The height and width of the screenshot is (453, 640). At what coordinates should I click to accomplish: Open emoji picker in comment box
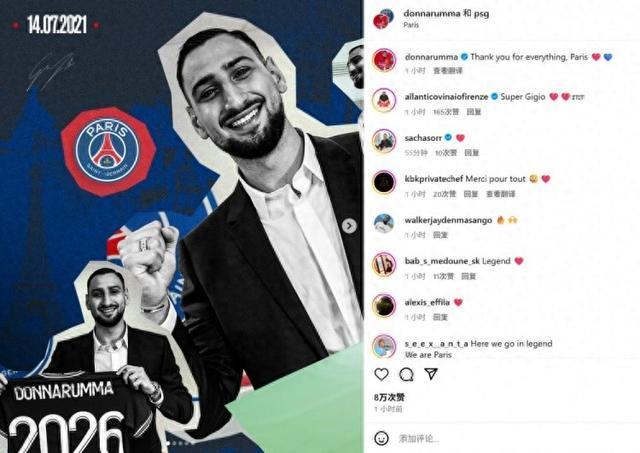click(382, 439)
